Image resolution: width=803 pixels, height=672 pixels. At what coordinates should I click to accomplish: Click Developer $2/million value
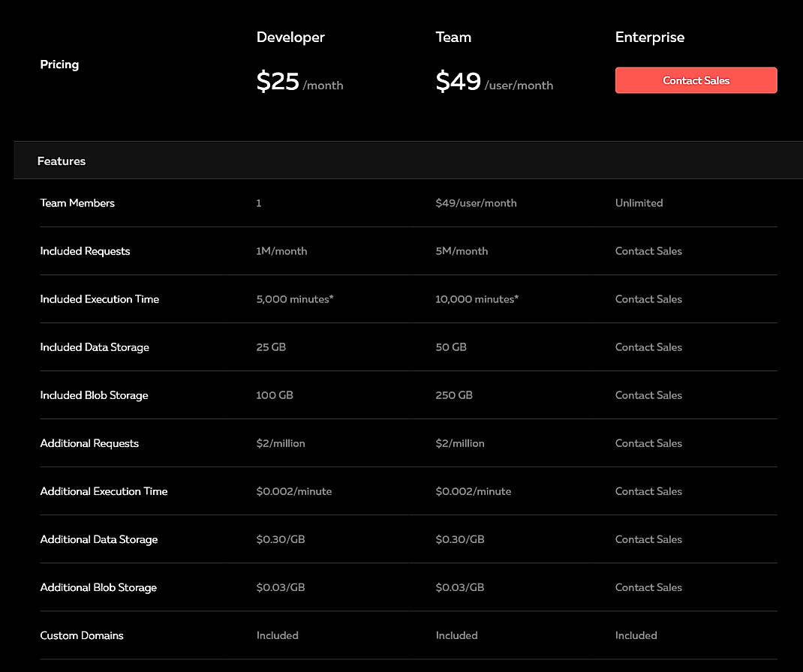[281, 444]
